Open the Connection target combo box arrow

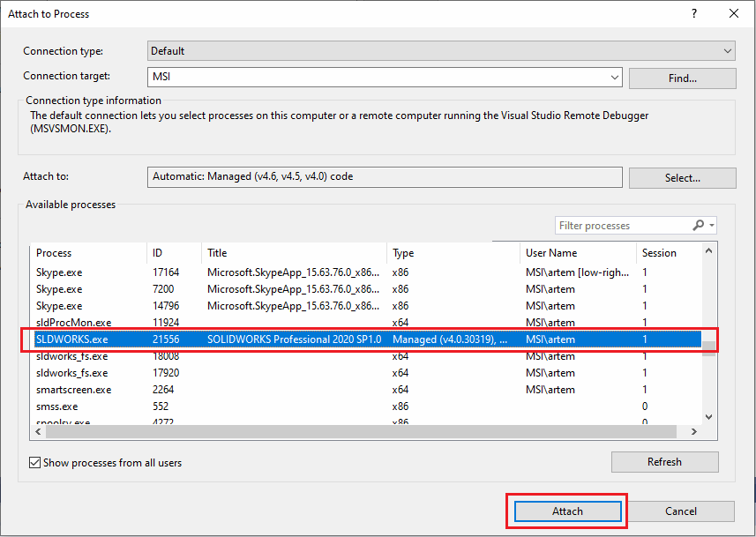(x=614, y=77)
